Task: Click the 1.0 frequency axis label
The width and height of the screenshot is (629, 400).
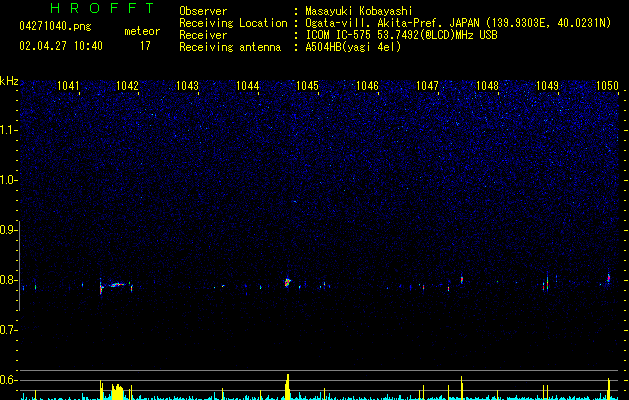Action: coord(8,180)
